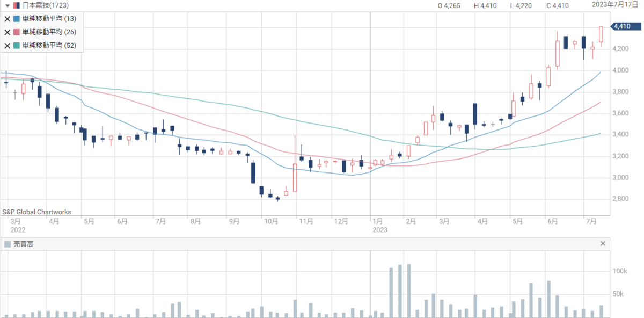
Task: Click the 50k volume axis label
Action: 619,294
